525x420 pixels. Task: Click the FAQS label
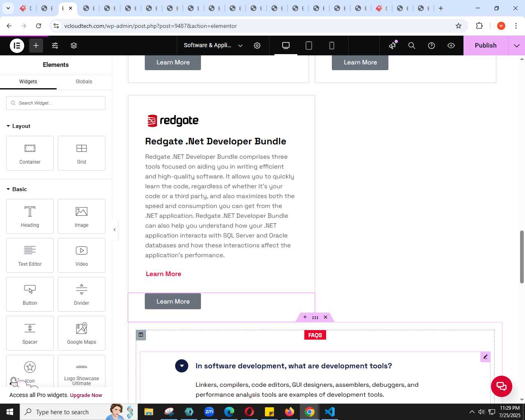click(x=315, y=335)
